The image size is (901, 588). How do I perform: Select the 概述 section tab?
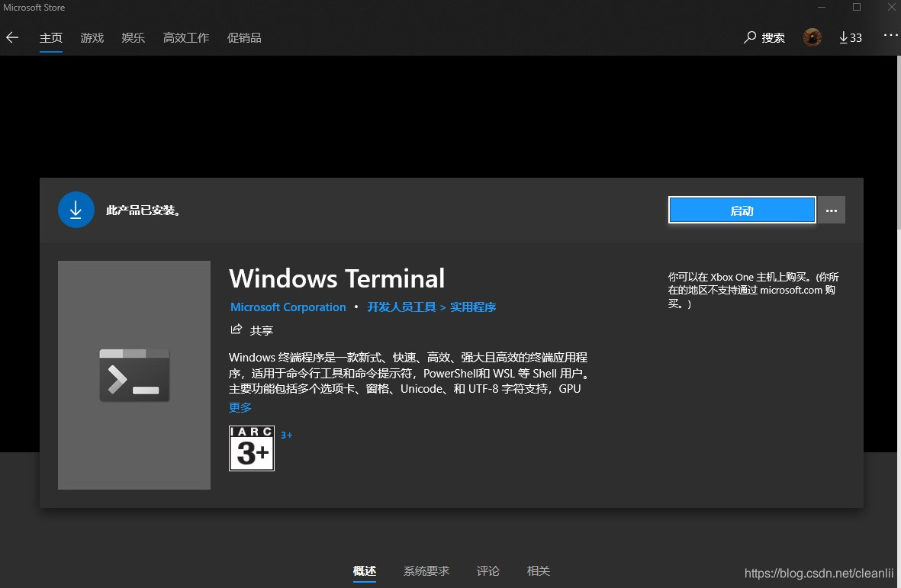point(365,570)
